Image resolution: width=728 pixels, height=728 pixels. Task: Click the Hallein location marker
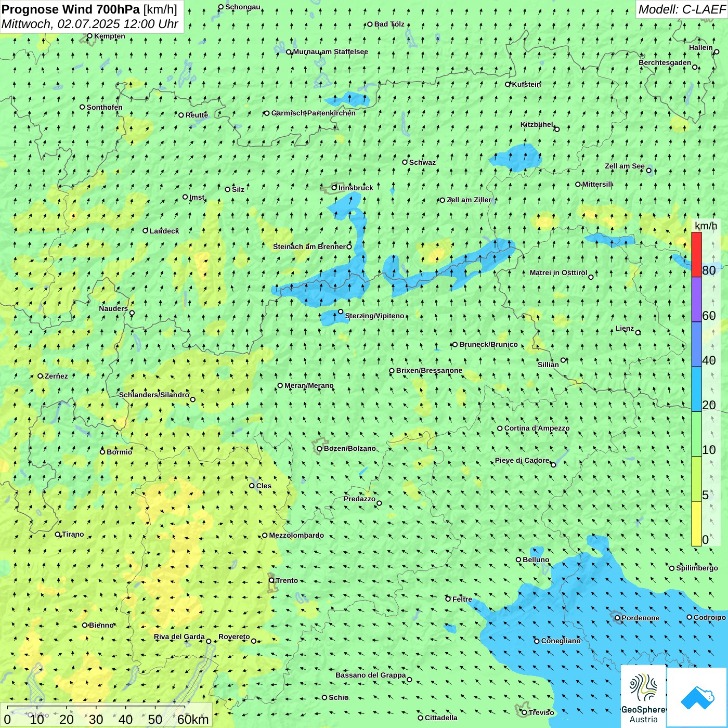click(x=717, y=51)
